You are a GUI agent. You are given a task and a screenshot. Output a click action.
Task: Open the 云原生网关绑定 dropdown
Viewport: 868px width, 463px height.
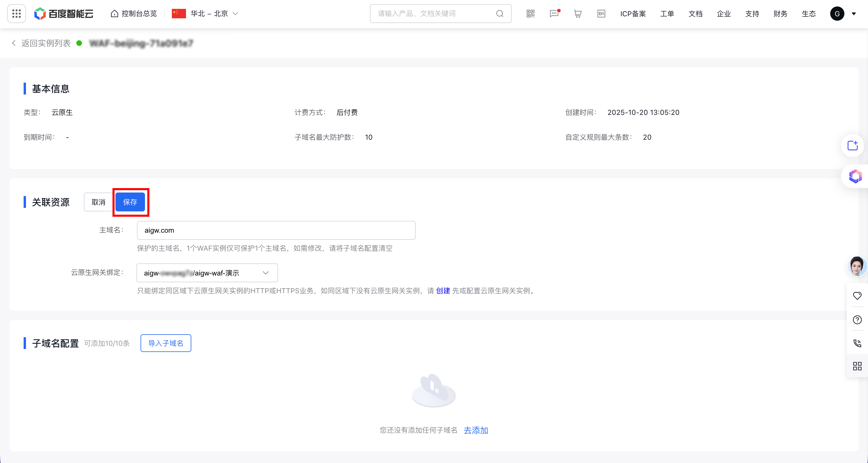207,273
